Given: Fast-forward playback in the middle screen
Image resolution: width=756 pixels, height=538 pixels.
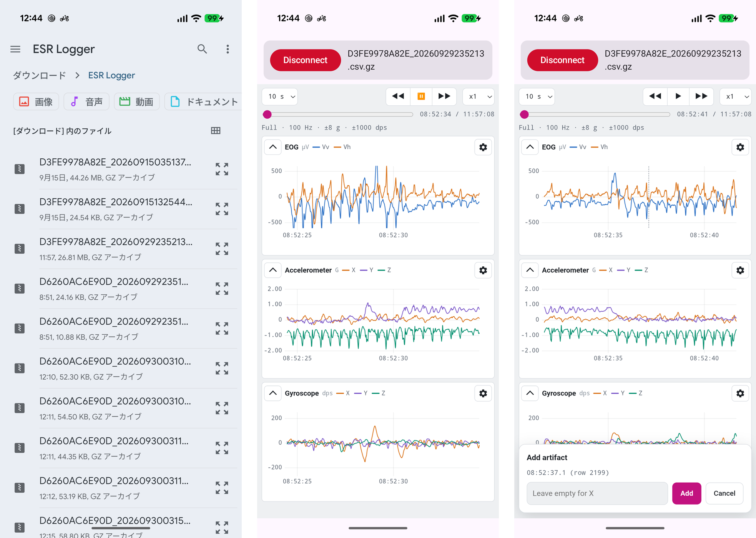Looking at the screenshot, I should 444,96.
